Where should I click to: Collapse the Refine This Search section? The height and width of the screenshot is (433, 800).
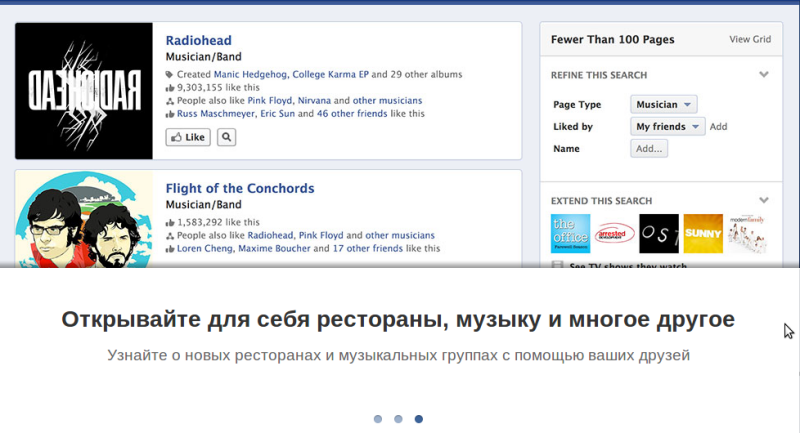pyautogui.click(x=764, y=75)
